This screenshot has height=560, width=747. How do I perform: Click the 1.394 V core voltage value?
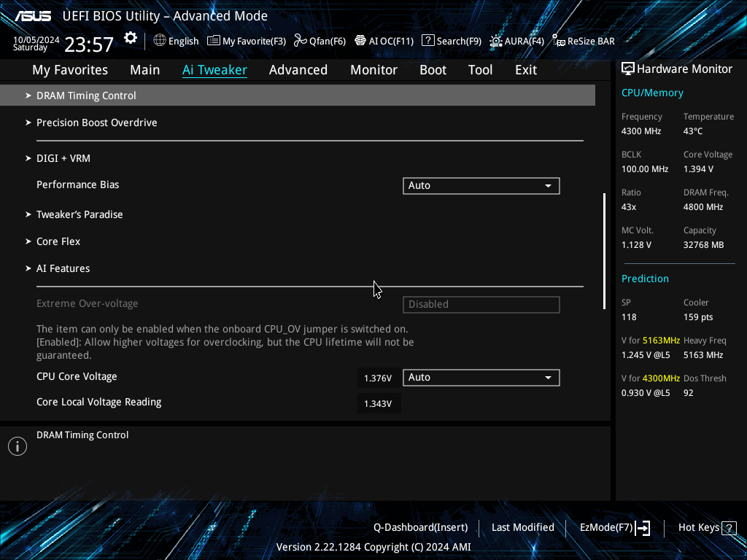(698, 169)
